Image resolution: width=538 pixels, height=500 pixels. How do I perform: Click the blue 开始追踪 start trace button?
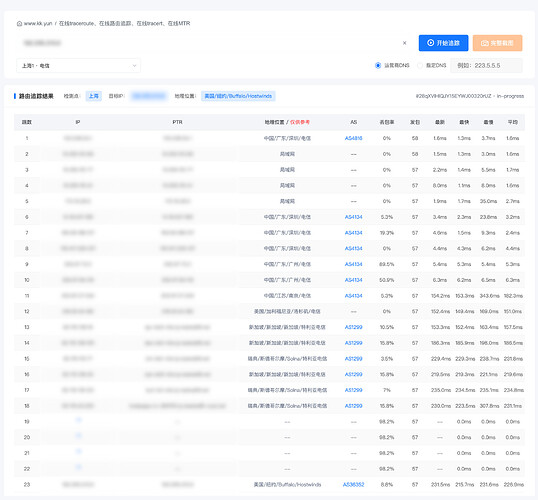click(443, 43)
